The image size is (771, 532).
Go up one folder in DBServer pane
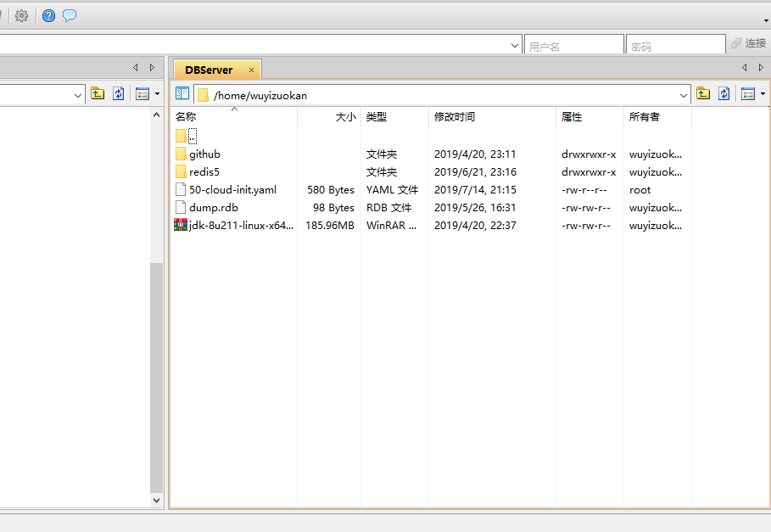(x=703, y=93)
